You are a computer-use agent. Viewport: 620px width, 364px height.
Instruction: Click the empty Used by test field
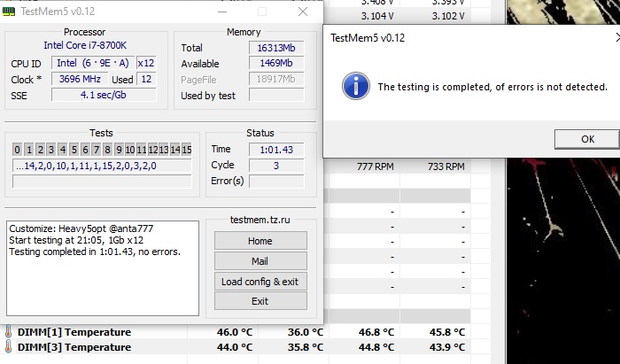(276, 95)
